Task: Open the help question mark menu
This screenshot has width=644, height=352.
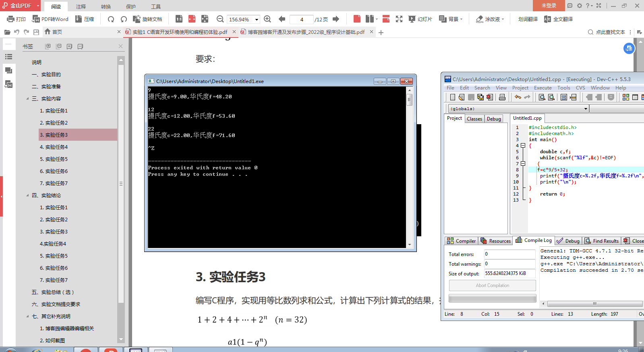Action: [589, 6]
